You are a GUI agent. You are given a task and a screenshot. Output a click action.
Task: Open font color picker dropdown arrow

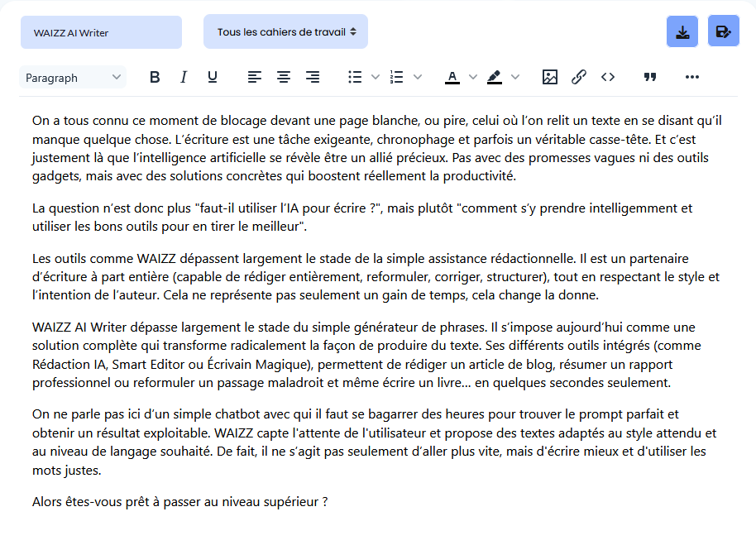point(473,77)
